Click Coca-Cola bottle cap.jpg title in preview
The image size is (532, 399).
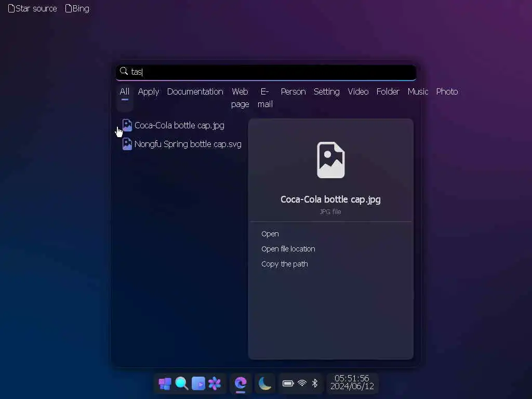(330, 199)
